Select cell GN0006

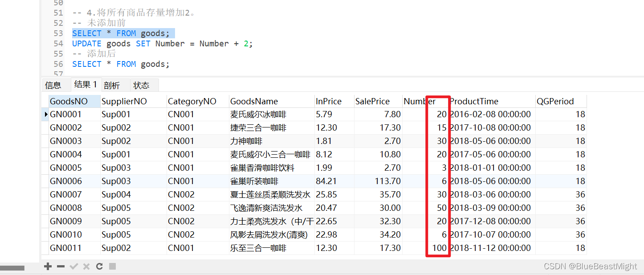[x=74, y=181]
